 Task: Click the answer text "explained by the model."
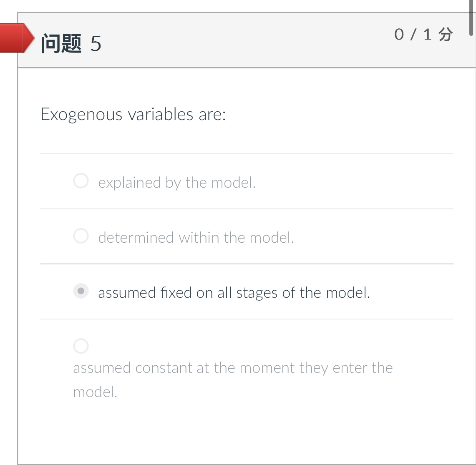pyautogui.click(x=176, y=182)
